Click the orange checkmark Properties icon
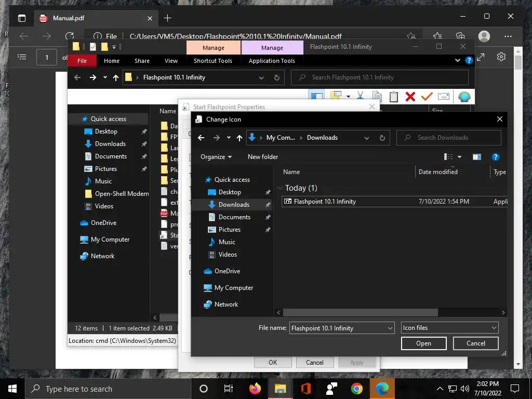 (x=427, y=97)
